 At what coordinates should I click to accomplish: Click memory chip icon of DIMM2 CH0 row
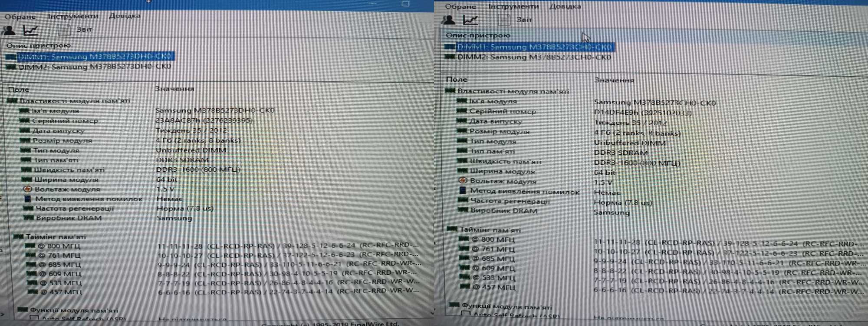(450, 57)
